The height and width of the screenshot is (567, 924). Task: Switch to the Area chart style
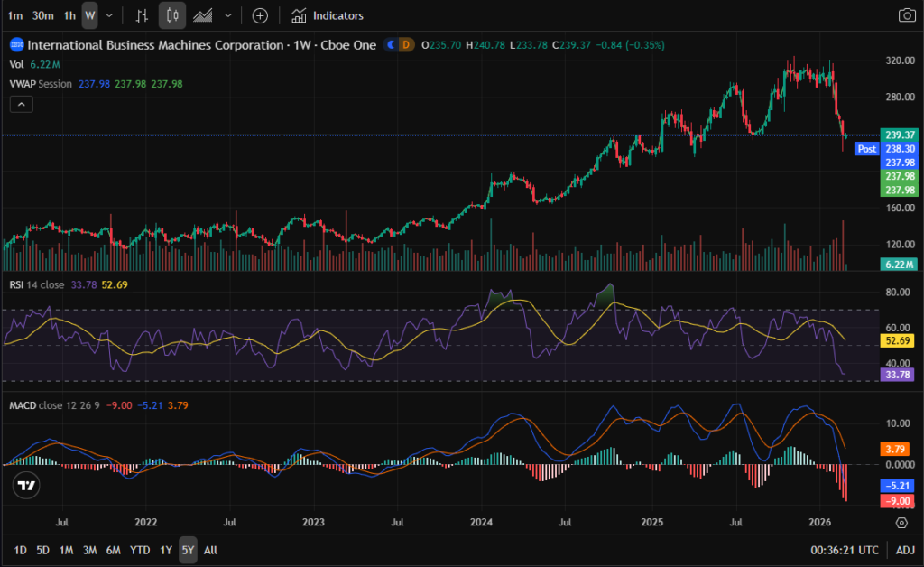click(204, 15)
